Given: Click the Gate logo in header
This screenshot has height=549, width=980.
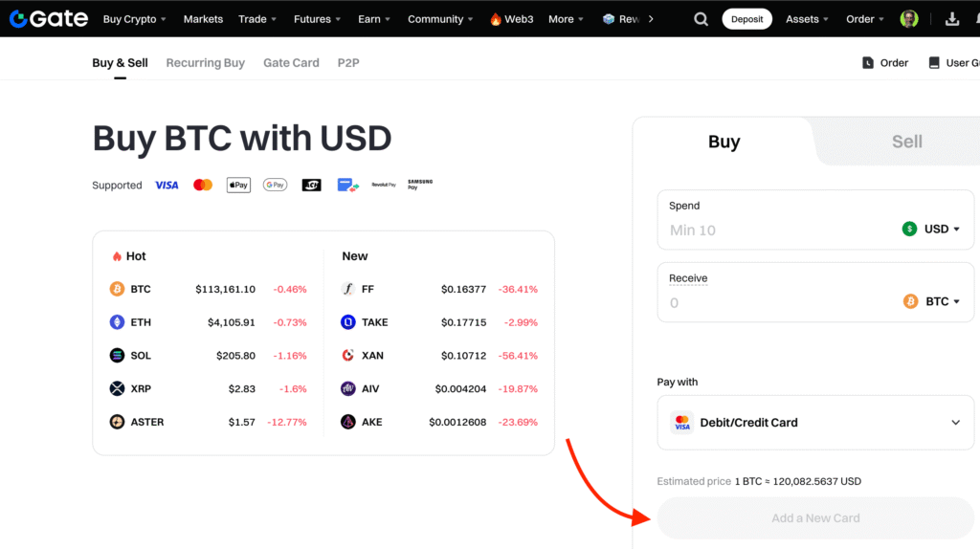Looking at the screenshot, I should click(x=48, y=19).
